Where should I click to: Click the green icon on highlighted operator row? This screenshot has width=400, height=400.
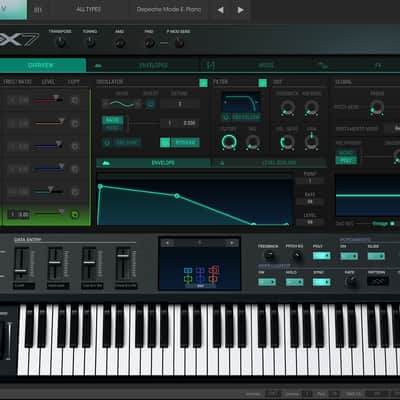75,214
